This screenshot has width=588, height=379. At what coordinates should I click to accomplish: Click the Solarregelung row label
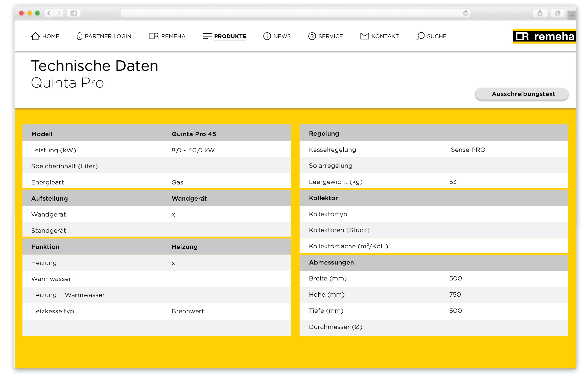[x=331, y=166]
